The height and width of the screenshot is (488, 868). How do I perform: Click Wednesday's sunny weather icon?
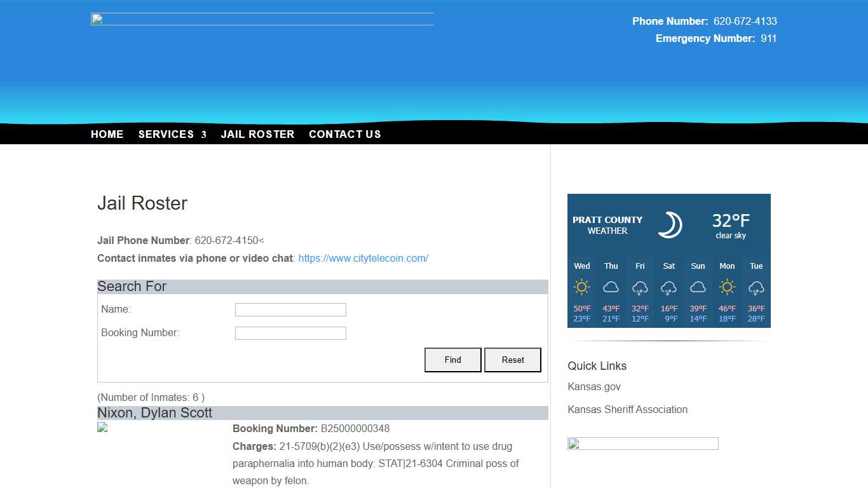582,287
